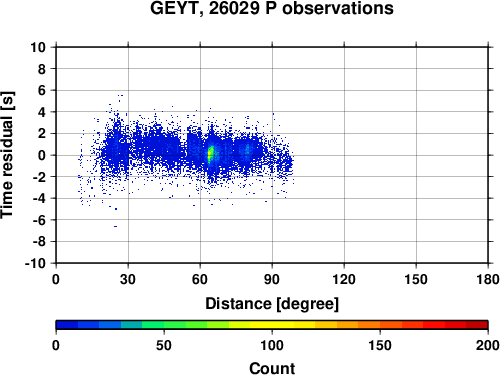
Task: Click the x-axis tick label "30"
Action: point(128,279)
